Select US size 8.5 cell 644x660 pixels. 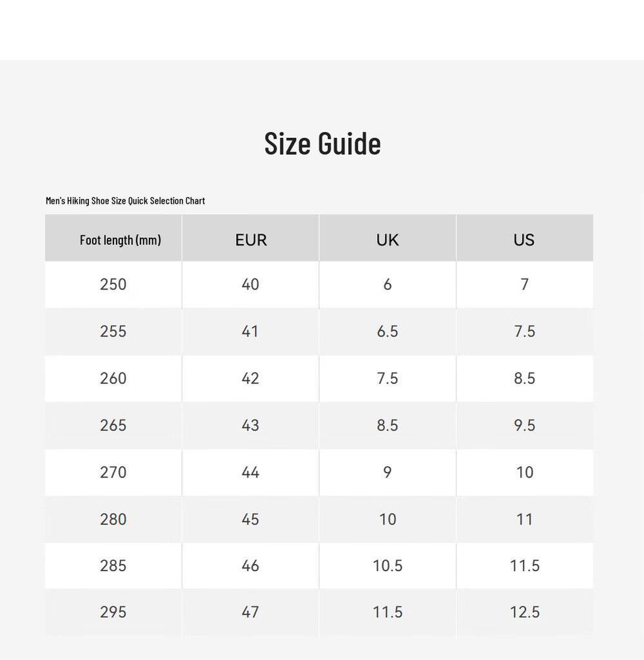pos(525,378)
